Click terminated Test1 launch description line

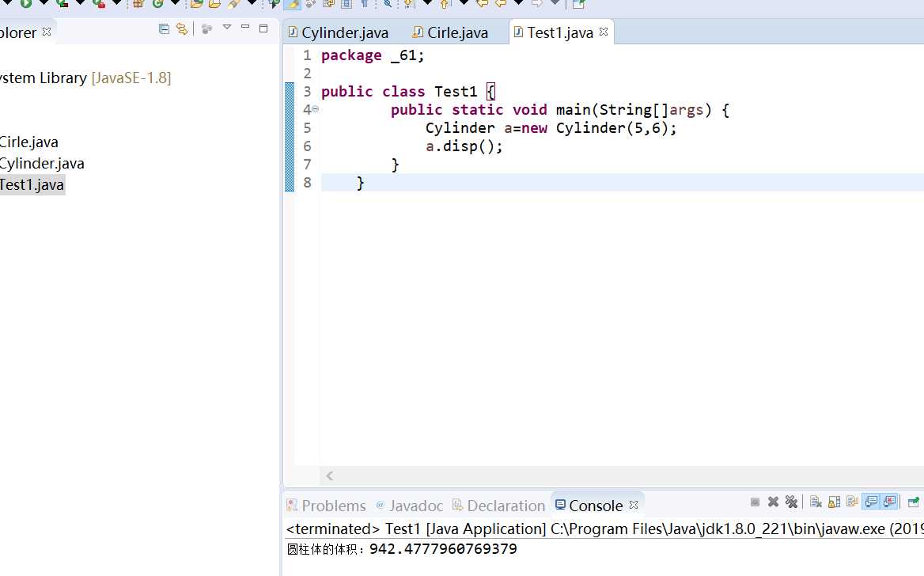click(x=604, y=529)
